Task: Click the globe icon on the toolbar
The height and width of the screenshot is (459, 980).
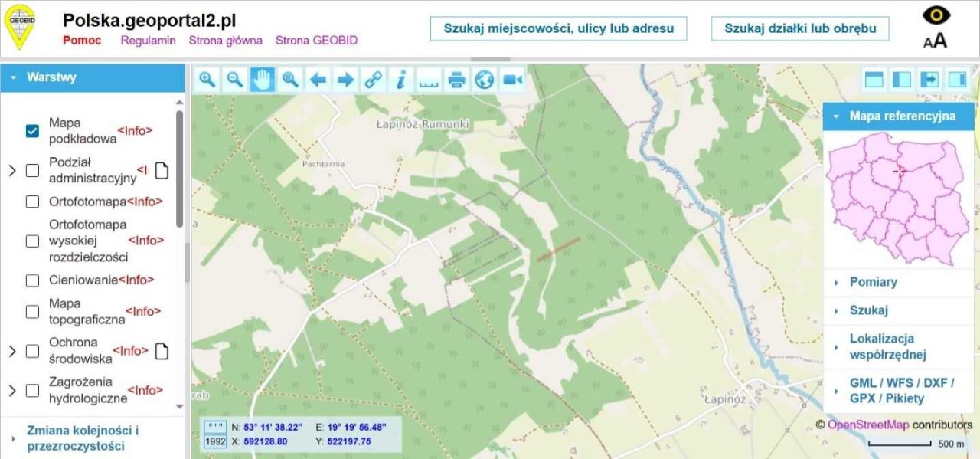Action: coord(483,79)
